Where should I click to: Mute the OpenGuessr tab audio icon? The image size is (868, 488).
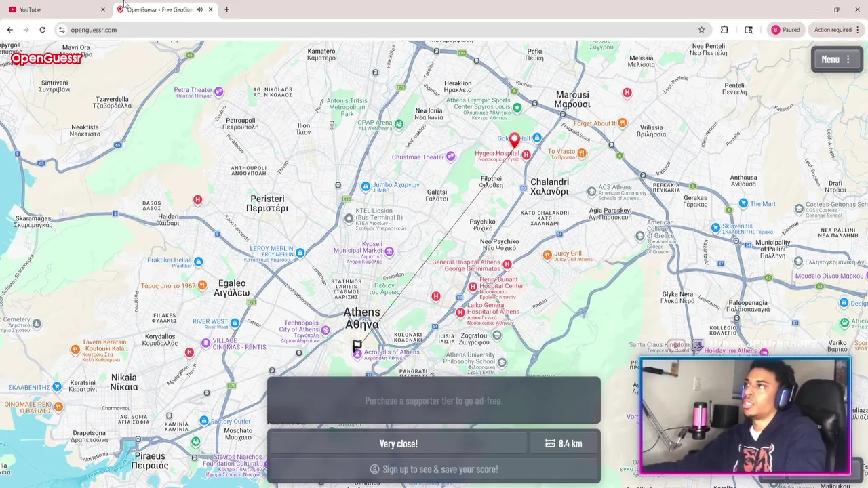point(199,9)
